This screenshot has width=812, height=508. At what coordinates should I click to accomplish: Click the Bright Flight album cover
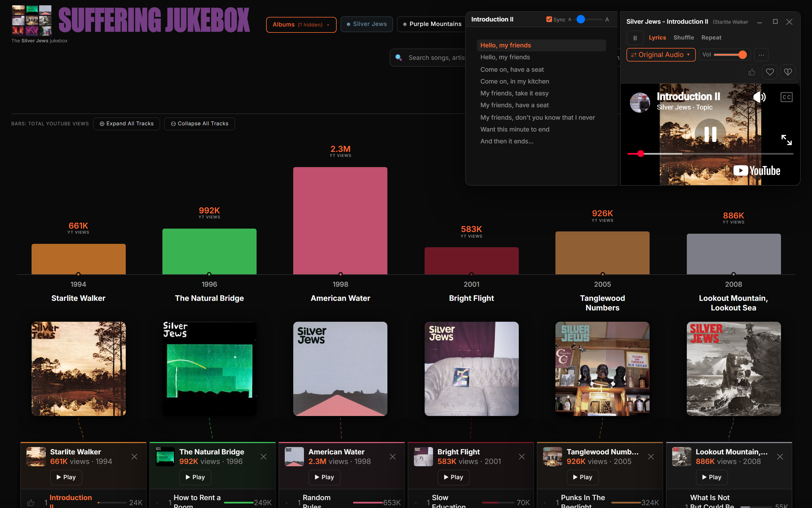[471, 369]
